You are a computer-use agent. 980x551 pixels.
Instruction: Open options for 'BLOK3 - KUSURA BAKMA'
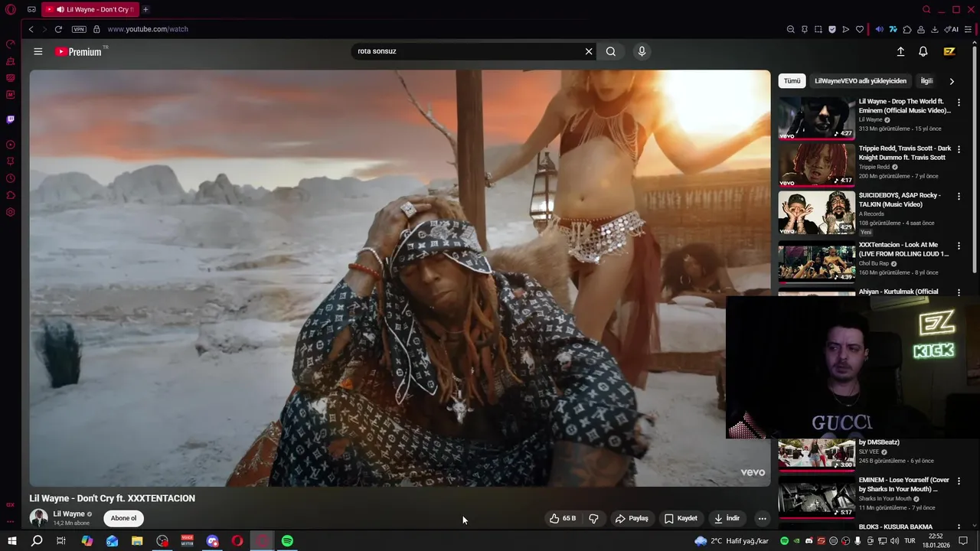[959, 527]
